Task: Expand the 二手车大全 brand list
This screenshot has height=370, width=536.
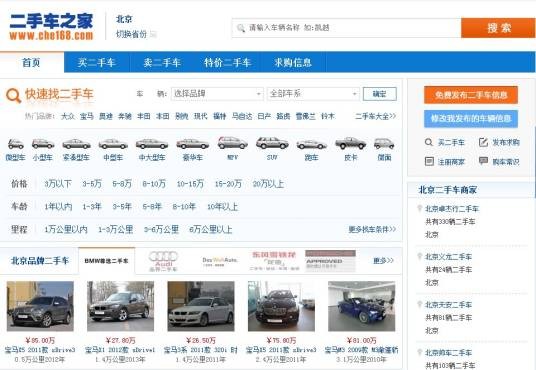Action: point(375,116)
